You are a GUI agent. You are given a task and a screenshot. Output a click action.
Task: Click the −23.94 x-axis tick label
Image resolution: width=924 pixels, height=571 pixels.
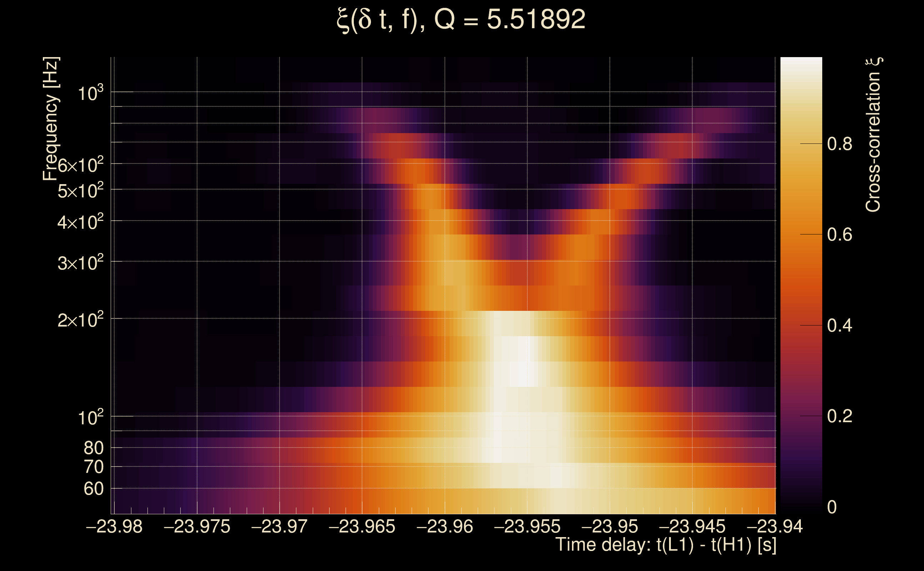[x=775, y=526]
